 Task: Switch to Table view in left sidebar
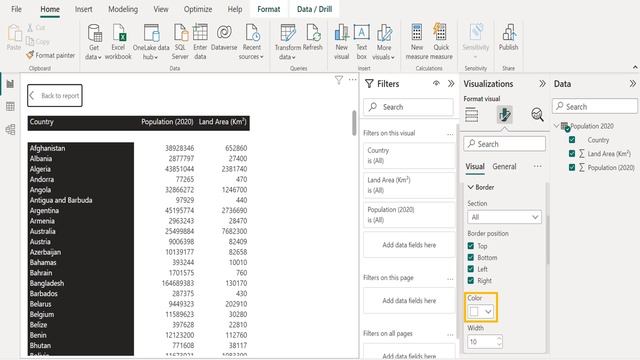click(10, 107)
